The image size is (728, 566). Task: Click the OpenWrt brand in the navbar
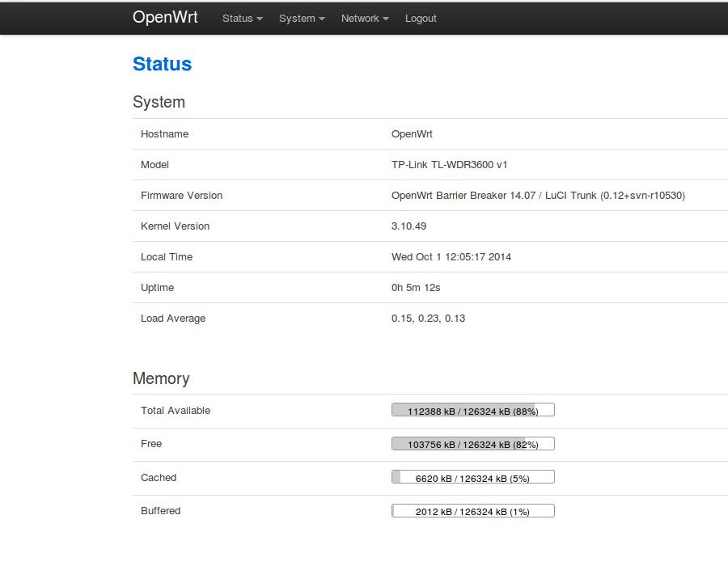click(165, 17)
